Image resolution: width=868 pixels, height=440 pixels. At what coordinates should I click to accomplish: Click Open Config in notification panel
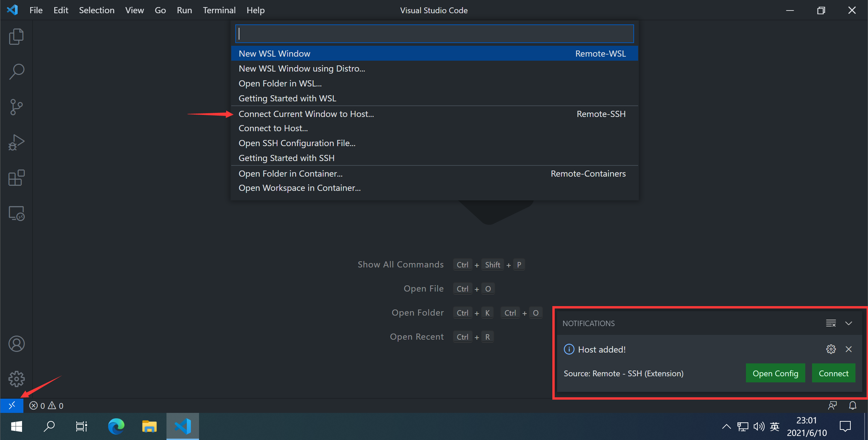click(x=776, y=373)
